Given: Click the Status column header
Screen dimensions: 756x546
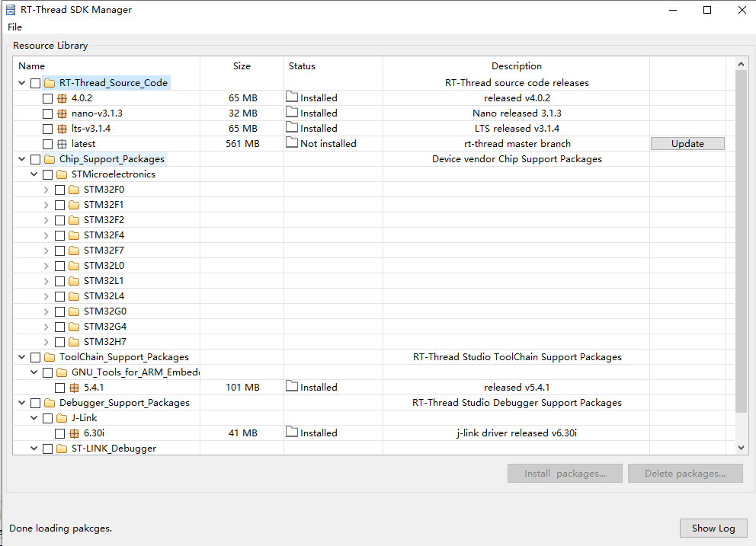Looking at the screenshot, I should [x=302, y=66].
